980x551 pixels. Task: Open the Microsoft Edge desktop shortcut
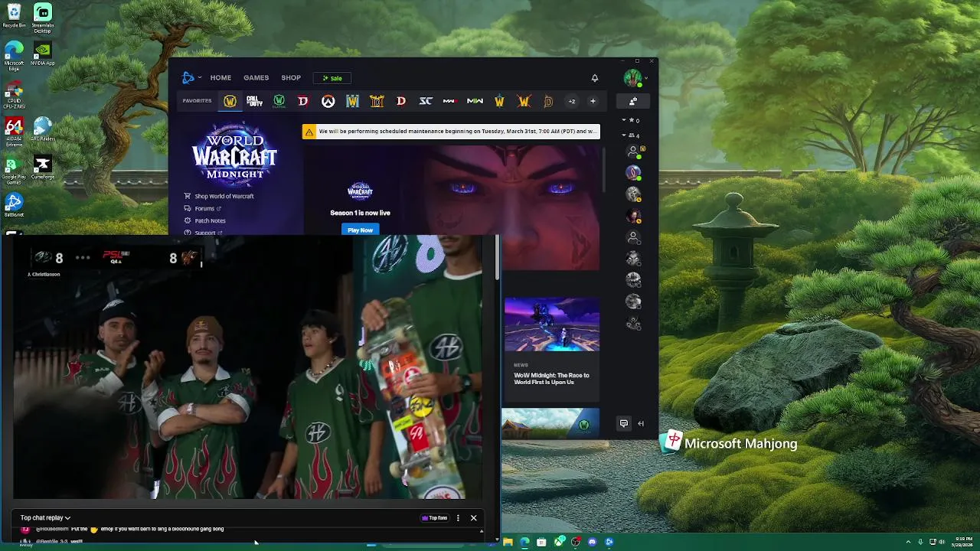point(14,56)
